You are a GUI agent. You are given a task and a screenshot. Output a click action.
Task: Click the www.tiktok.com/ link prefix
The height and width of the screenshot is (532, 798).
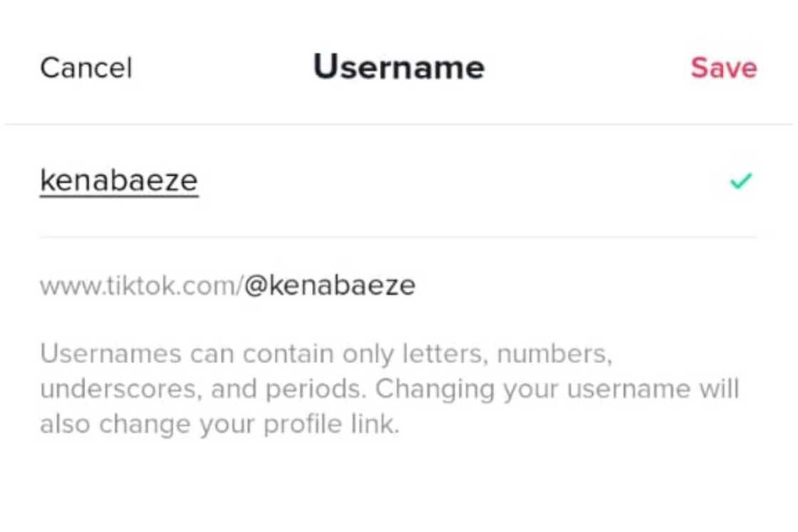pos(141,286)
